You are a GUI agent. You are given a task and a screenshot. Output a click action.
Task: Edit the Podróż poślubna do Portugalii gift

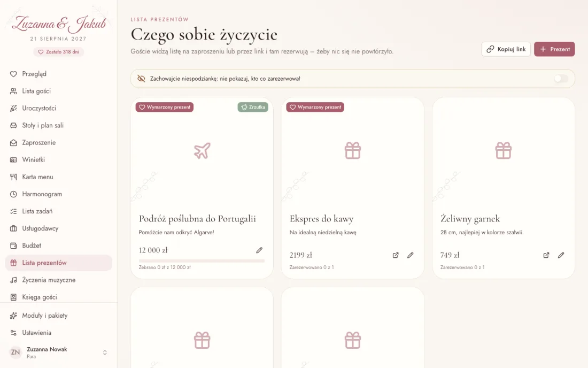259,250
